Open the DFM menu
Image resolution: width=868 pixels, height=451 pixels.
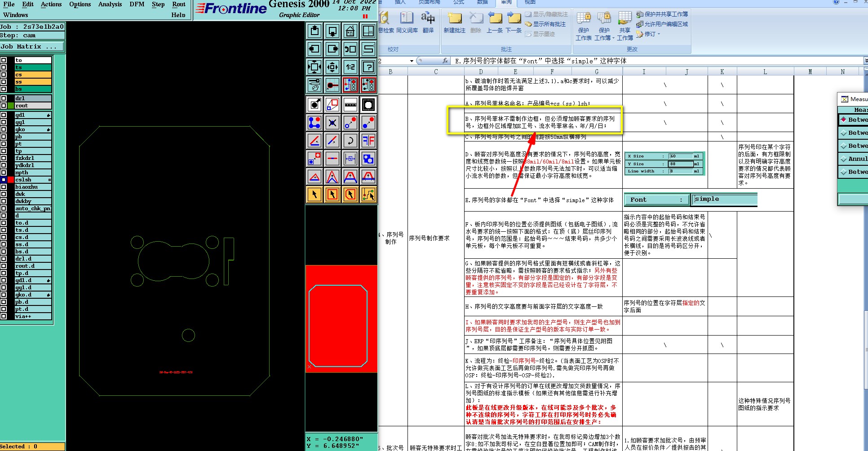pyautogui.click(x=137, y=4)
